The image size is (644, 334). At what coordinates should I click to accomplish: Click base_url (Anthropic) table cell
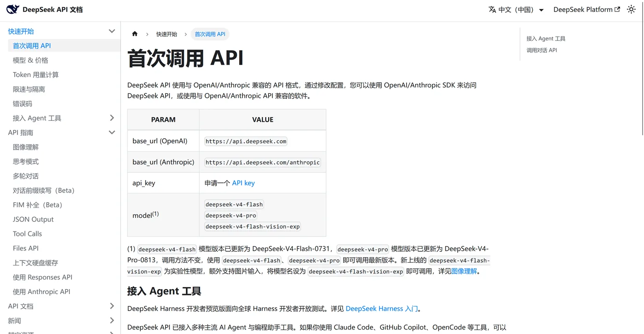(163, 162)
